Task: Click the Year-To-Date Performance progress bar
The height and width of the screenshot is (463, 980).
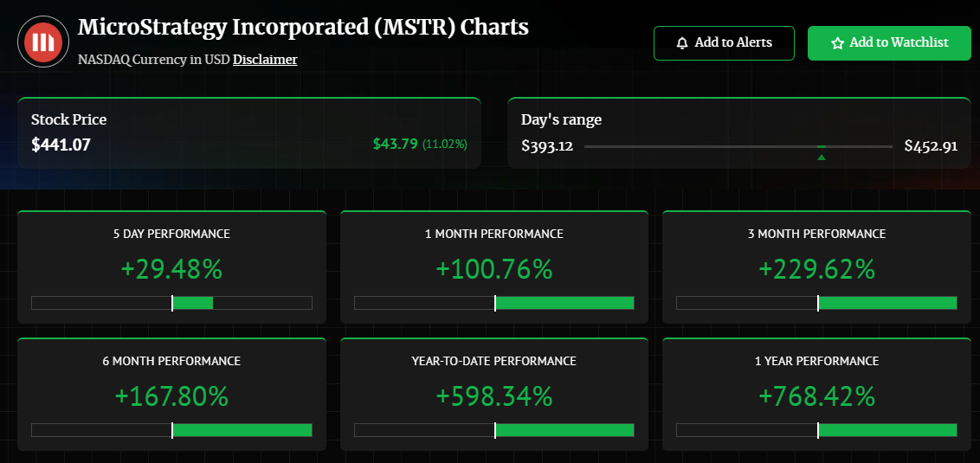Action: [494, 430]
